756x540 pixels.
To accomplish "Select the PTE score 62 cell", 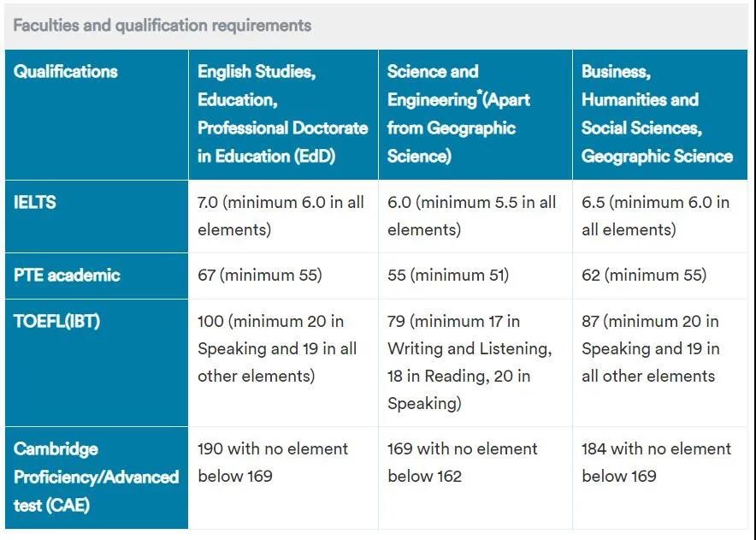I will click(x=644, y=275).
